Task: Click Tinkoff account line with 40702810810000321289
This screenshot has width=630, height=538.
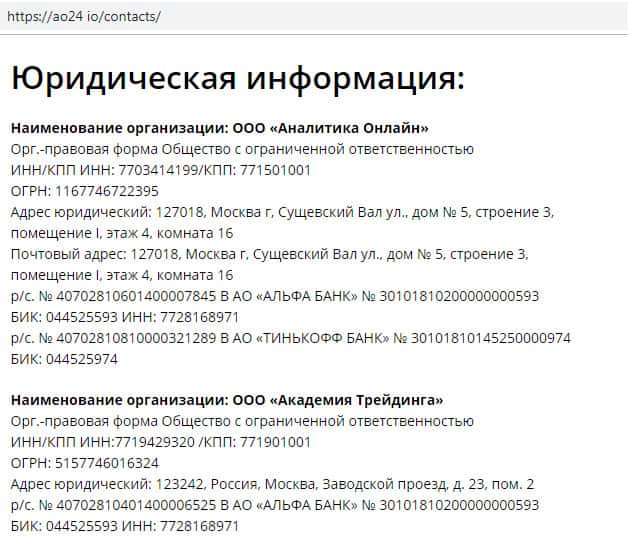Action: pos(291,338)
